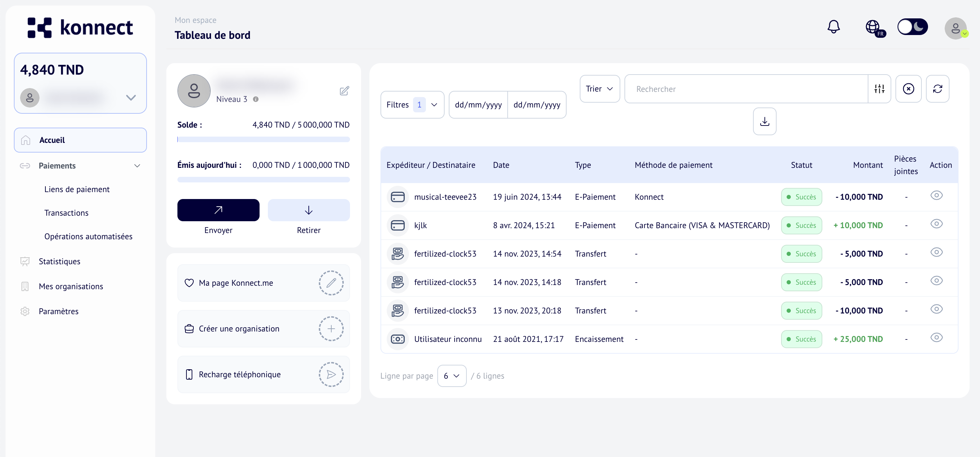Click the Recharge téléphonique send icon
The height and width of the screenshot is (457, 980).
pyautogui.click(x=331, y=374)
